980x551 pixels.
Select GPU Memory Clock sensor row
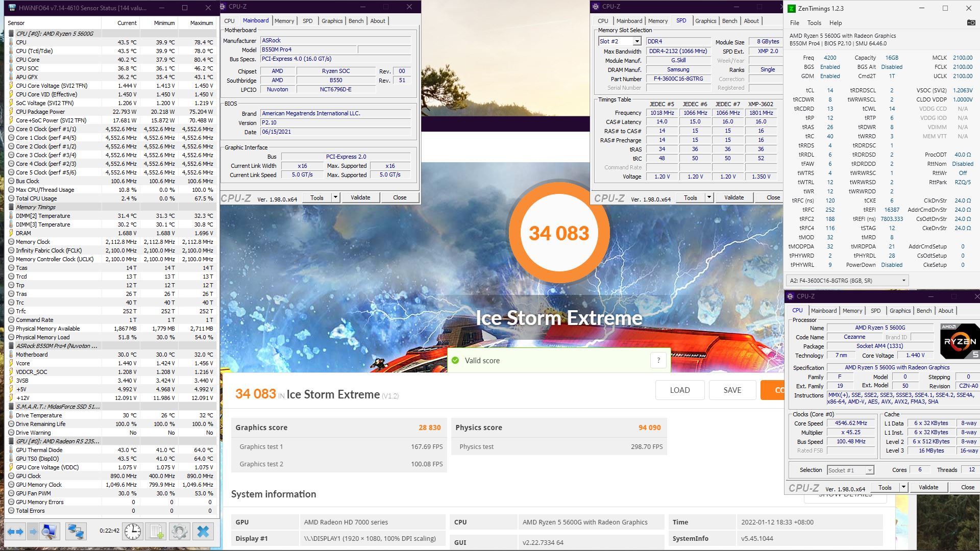(x=111, y=485)
